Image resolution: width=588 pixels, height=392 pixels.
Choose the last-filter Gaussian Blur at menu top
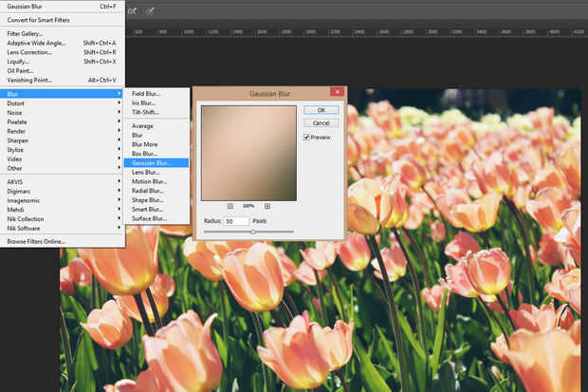[62, 7]
